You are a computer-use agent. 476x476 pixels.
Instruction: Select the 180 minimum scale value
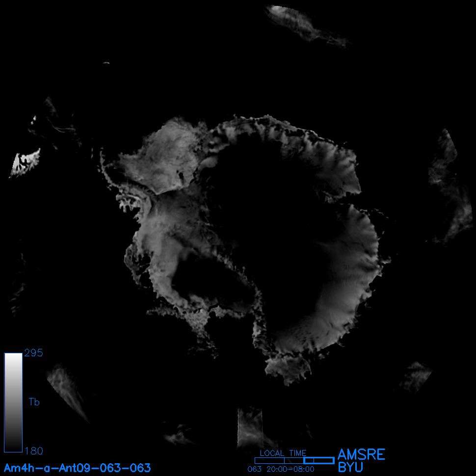(33, 450)
